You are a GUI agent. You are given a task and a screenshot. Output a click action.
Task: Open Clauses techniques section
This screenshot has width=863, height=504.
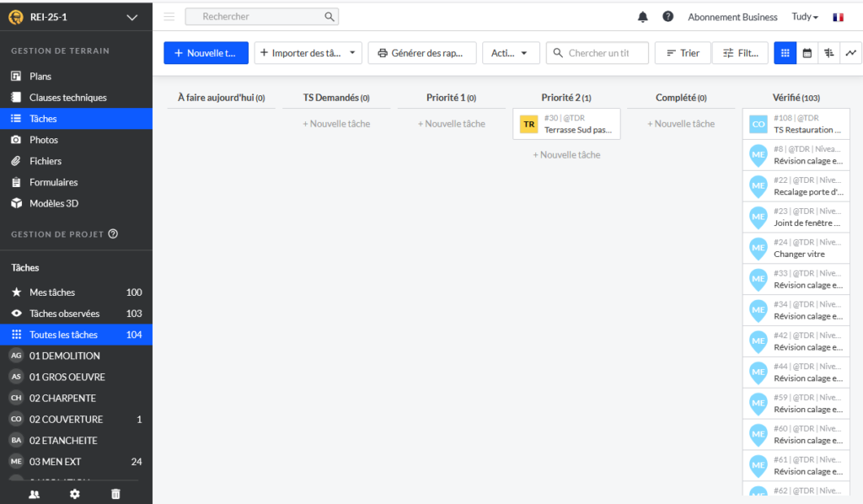coord(76,98)
